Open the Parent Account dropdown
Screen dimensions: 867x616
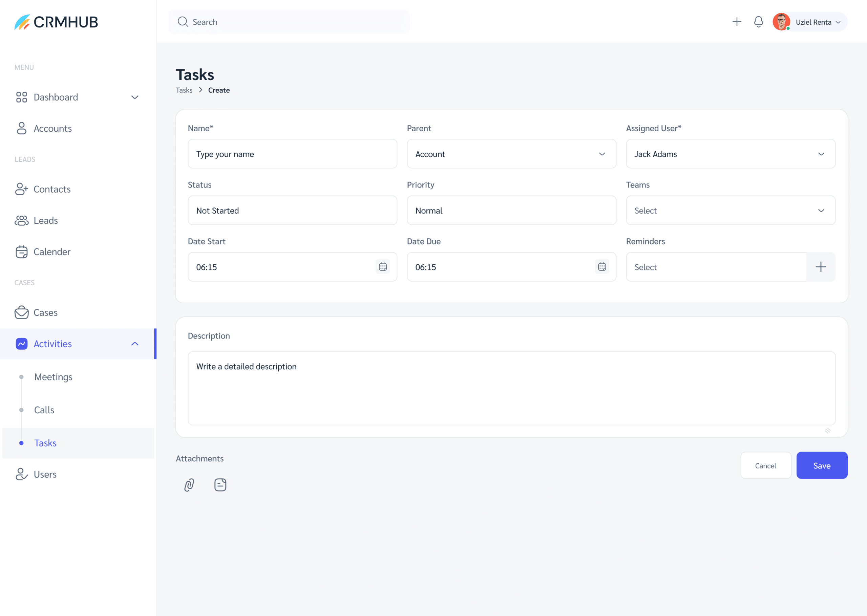602,154
